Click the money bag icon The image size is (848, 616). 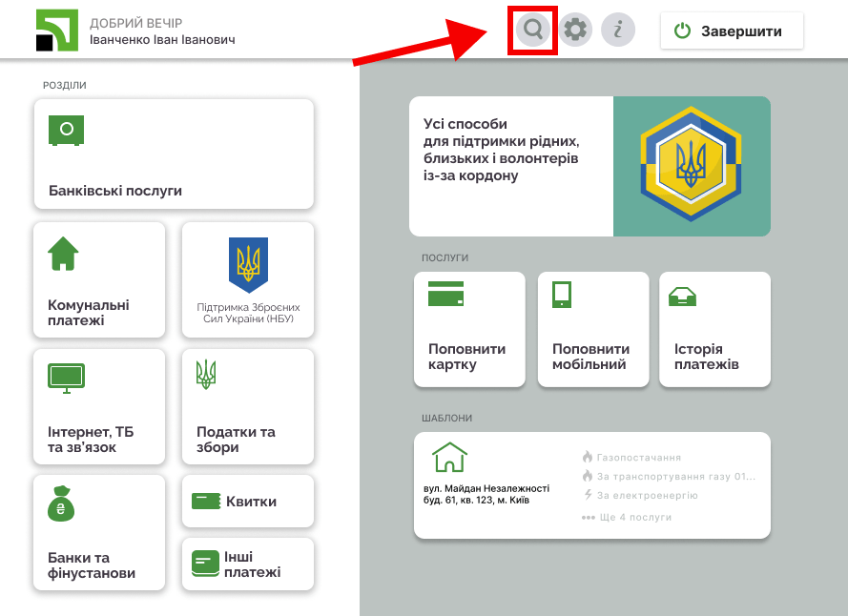(x=61, y=503)
